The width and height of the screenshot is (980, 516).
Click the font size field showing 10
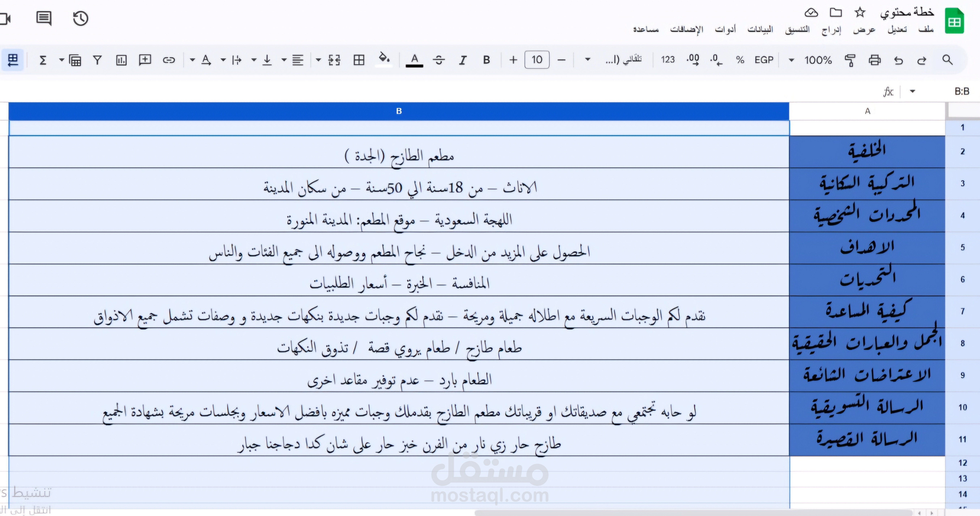537,60
